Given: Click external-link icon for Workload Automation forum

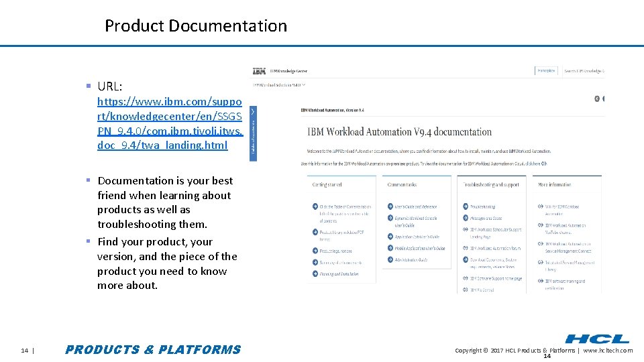Looking at the screenshot, I should (x=466, y=248).
